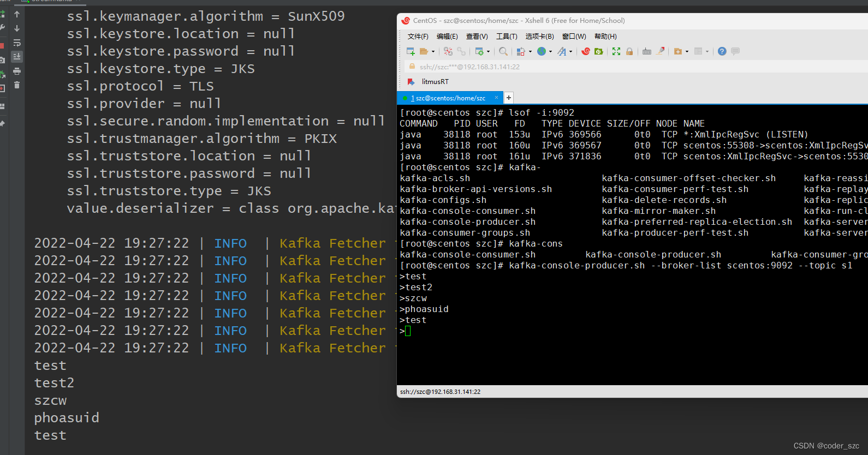Open the 窗口(W) menu
The width and height of the screenshot is (868, 455).
point(574,37)
